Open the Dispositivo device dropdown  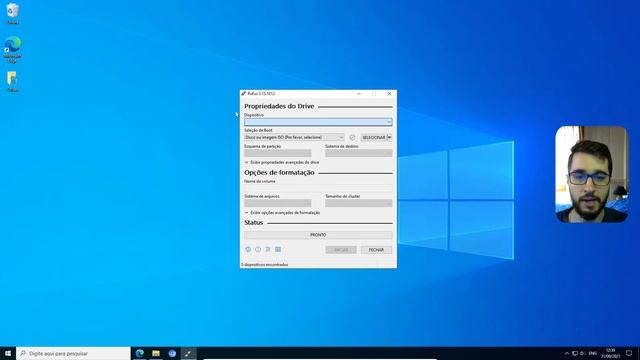[x=318, y=122]
